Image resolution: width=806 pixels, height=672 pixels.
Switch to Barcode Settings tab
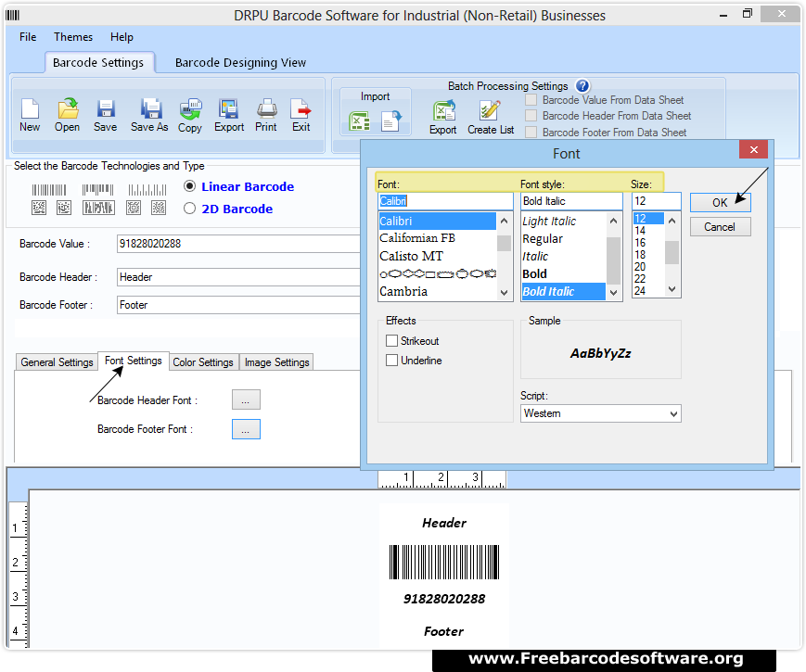tap(98, 63)
